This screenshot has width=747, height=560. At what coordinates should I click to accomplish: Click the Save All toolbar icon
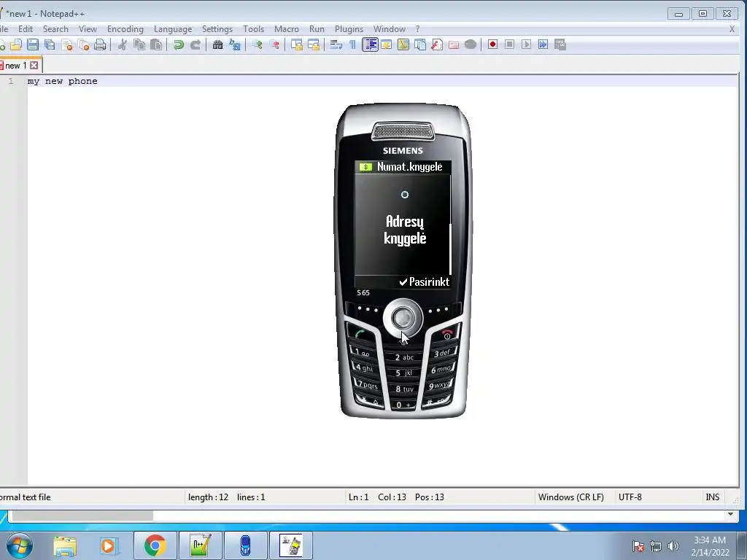[50, 44]
